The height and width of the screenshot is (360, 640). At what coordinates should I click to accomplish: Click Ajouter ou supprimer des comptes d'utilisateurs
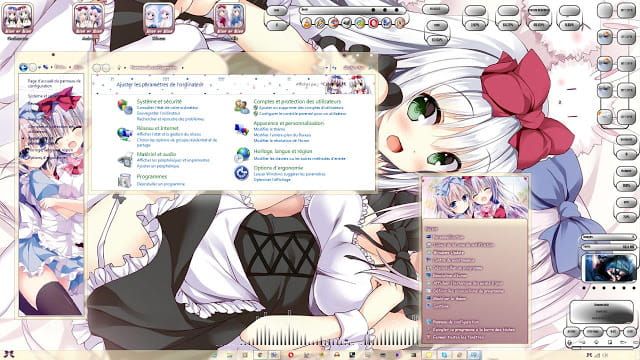pyautogui.click(x=301, y=108)
